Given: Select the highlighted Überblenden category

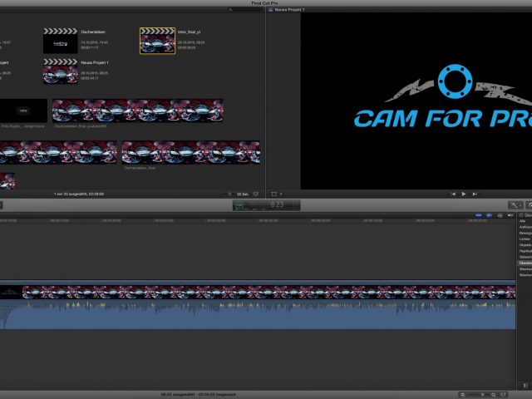Looking at the screenshot, I should tap(525, 263).
